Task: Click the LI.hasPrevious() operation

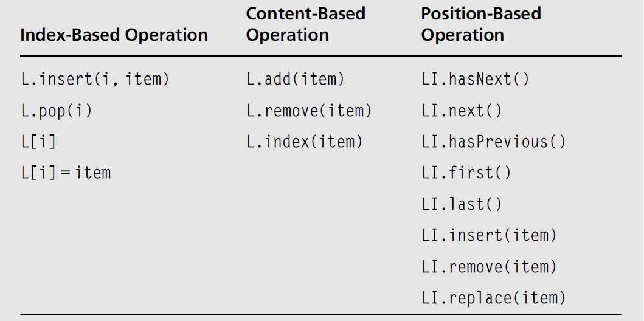Action: pos(494,142)
